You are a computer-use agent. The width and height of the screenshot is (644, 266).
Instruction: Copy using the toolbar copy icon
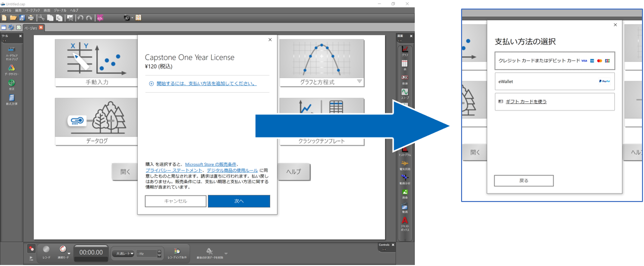coord(50,18)
